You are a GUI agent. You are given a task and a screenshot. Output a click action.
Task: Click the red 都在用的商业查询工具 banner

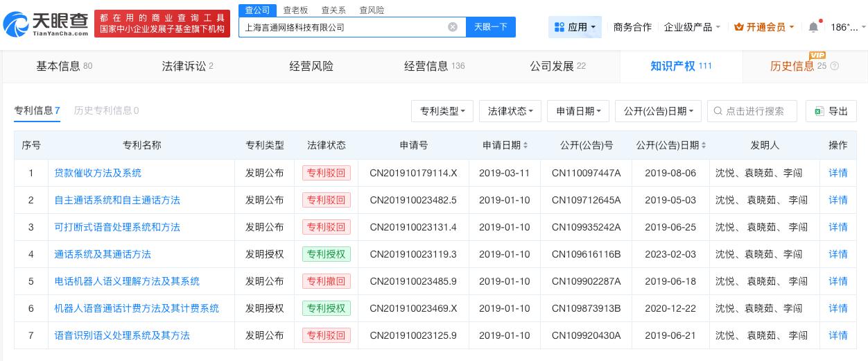pyautogui.click(x=162, y=24)
